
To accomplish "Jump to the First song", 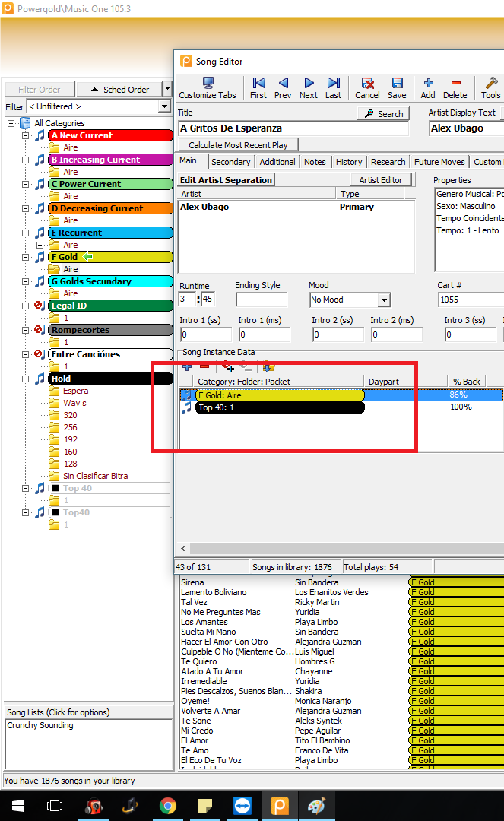I will (x=258, y=88).
